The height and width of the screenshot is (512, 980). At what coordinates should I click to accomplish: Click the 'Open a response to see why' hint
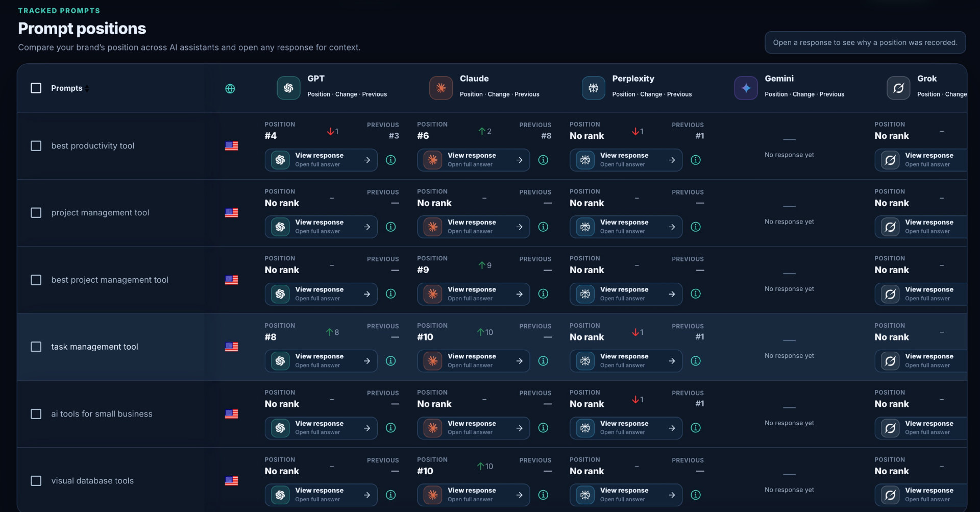coord(865,42)
